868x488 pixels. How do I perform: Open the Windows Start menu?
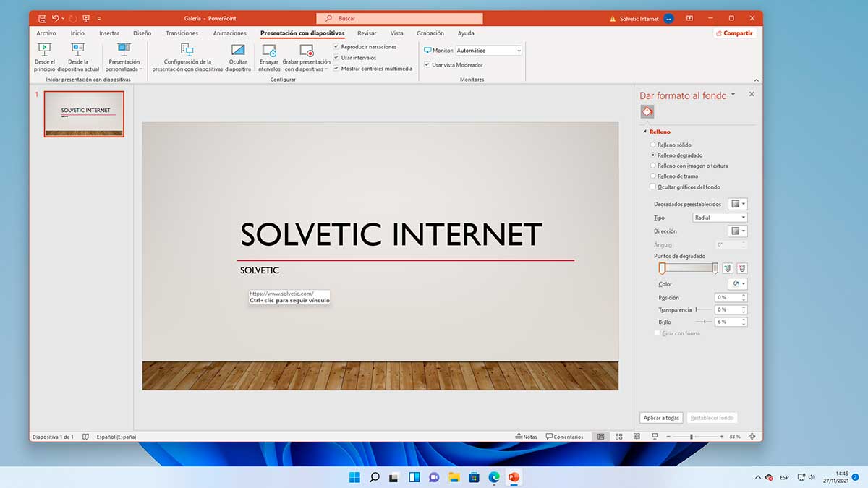pos(355,477)
